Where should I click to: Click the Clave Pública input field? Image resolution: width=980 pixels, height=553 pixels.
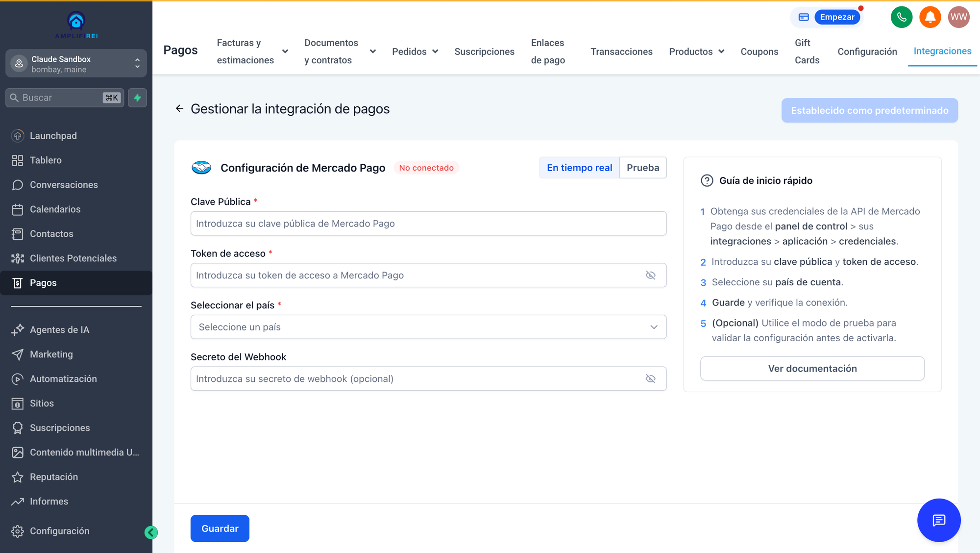[428, 224]
